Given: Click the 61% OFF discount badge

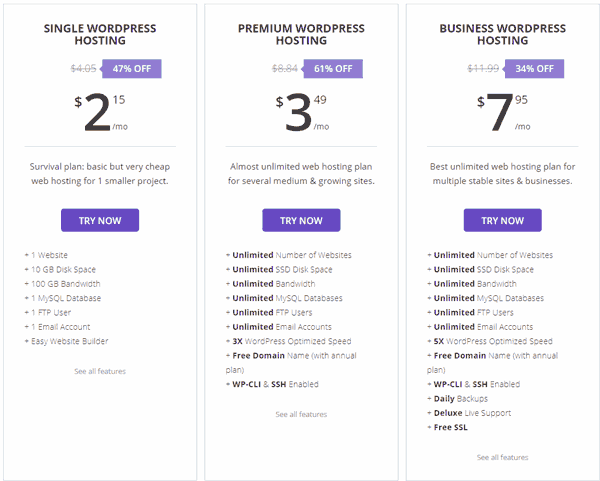Looking at the screenshot, I should 331,69.
